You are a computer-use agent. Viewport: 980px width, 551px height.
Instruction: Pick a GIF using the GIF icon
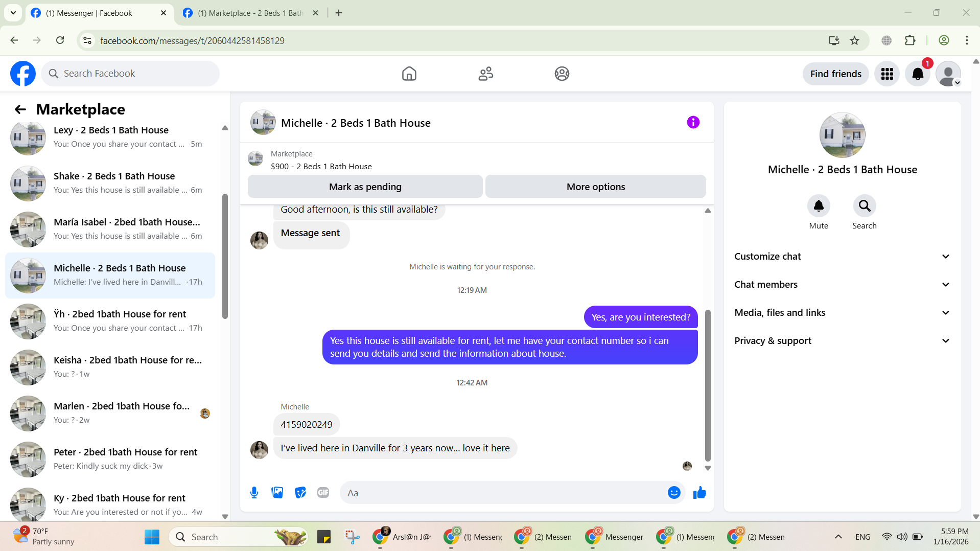323,493
